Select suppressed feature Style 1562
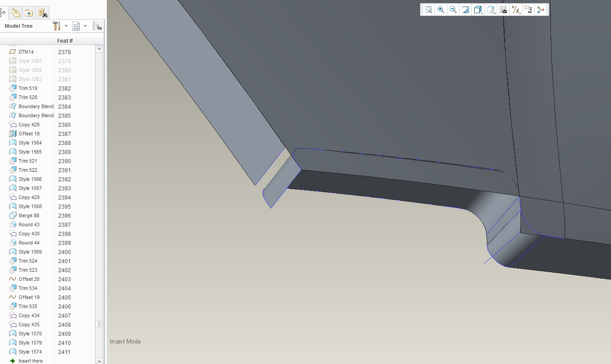Screen dimensions: 611x364 (x=30, y=70)
